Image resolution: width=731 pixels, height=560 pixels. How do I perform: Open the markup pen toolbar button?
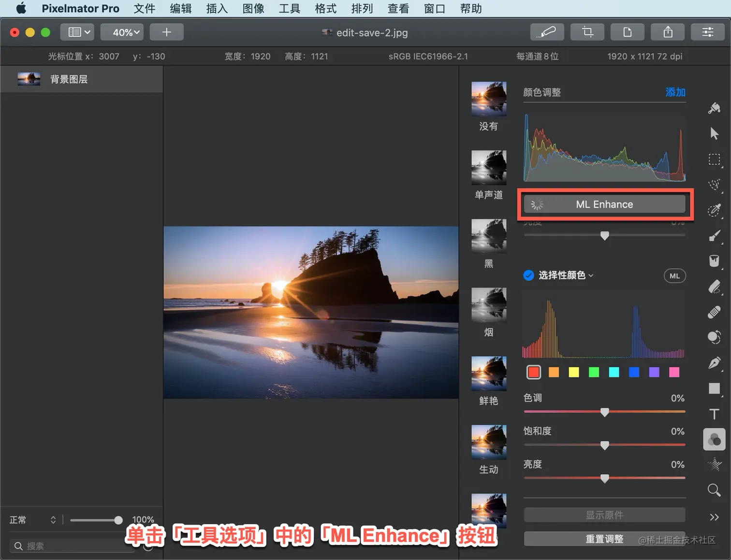[x=547, y=32]
